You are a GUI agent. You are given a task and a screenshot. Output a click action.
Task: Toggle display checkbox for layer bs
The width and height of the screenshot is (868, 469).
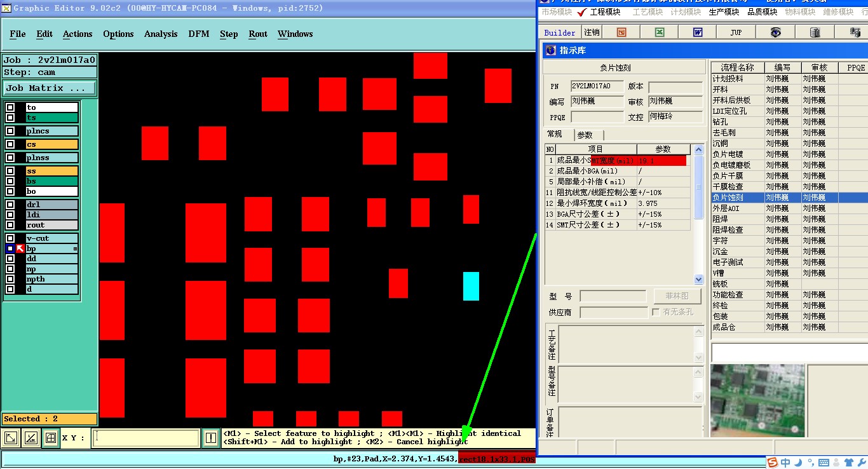coord(10,181)
